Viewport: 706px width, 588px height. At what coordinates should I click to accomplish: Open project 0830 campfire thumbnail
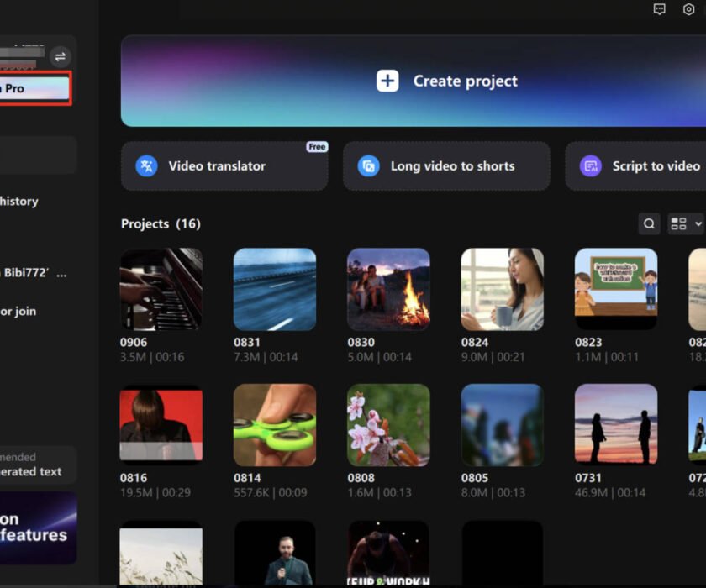coord(388,289)
